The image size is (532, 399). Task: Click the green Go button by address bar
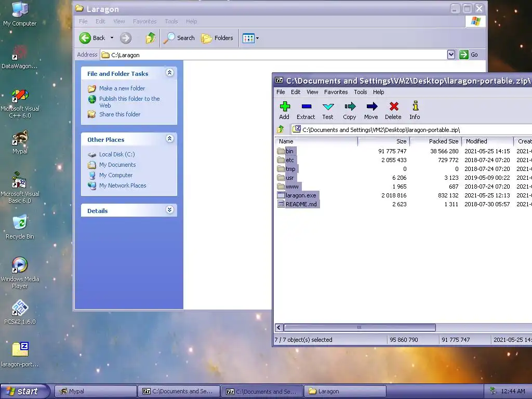click(x=469, y=55)
